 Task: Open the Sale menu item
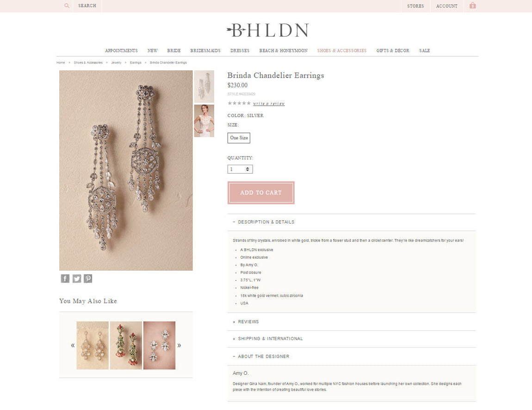click(x=425, y=50)
